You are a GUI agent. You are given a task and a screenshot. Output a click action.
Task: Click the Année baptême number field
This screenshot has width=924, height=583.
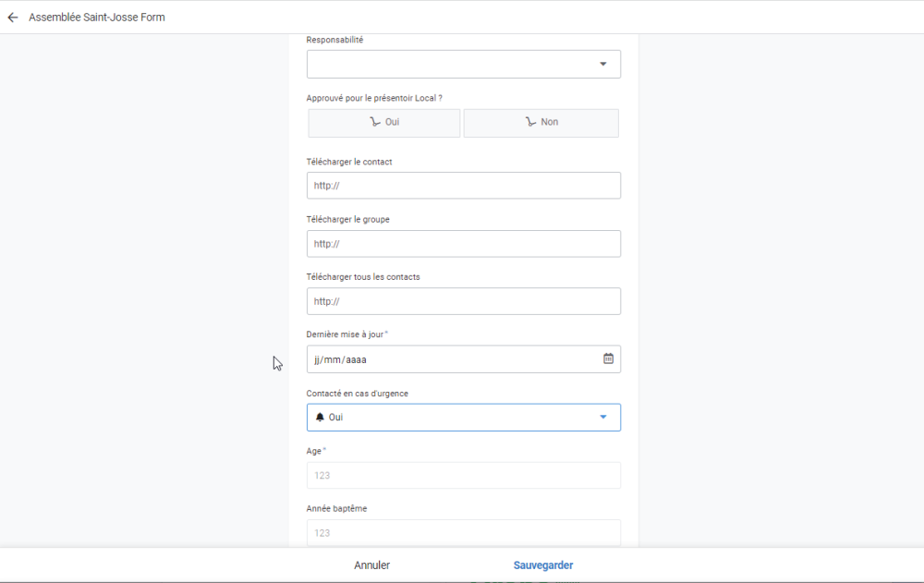(463, 532)
